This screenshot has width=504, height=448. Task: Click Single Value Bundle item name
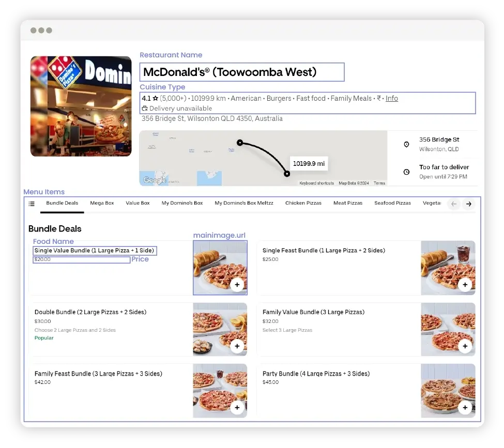tap(94, 250)
